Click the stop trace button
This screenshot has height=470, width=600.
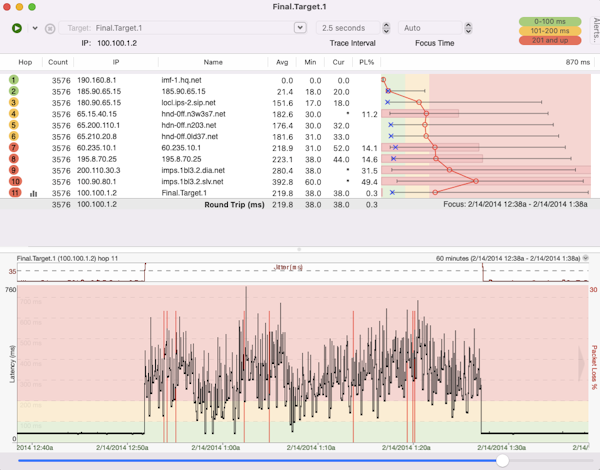(x=50, y=28)
